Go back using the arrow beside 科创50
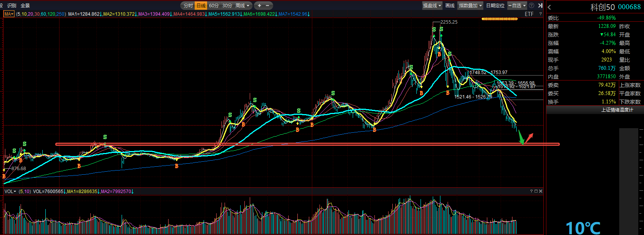Screen dimensions: 644x235 pyautogui.click(x=549, y=7)
